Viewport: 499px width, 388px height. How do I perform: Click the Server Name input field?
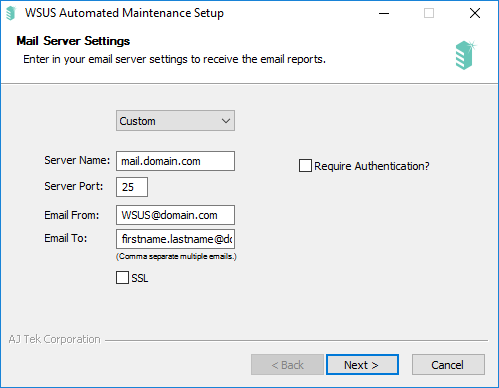pyautogui.click(x=175, y=161)
